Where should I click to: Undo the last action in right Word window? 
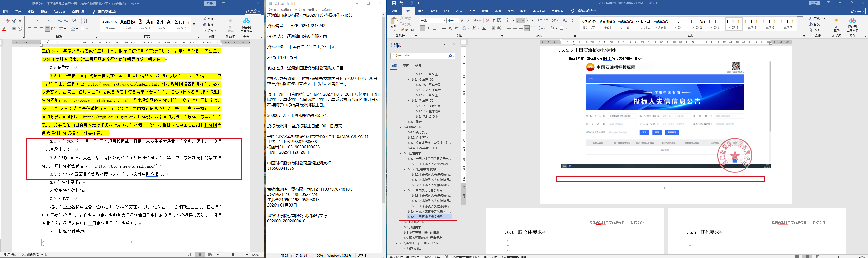401,3
